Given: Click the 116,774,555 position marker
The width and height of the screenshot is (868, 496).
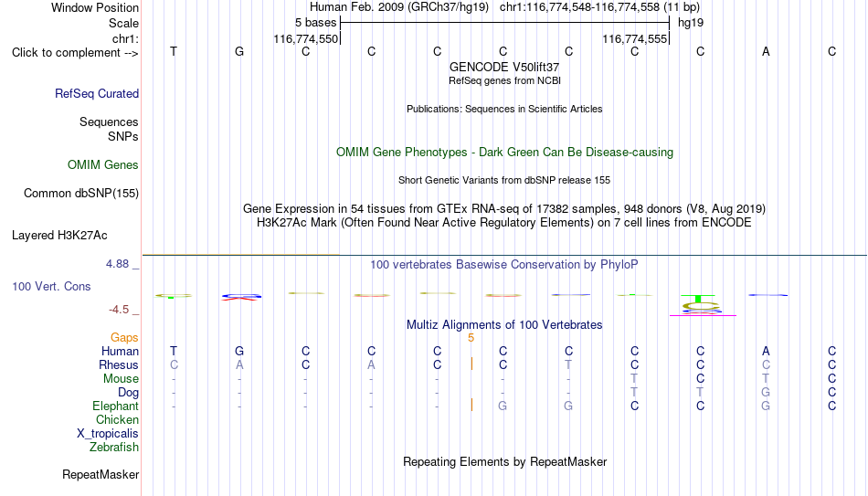Looking at the screenshot, I should tap(634, 38).
